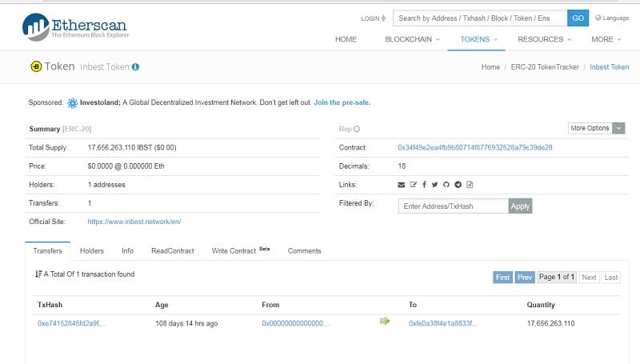
Task: Click Home in the breadcrumb
Action: [x=490, y=67]
